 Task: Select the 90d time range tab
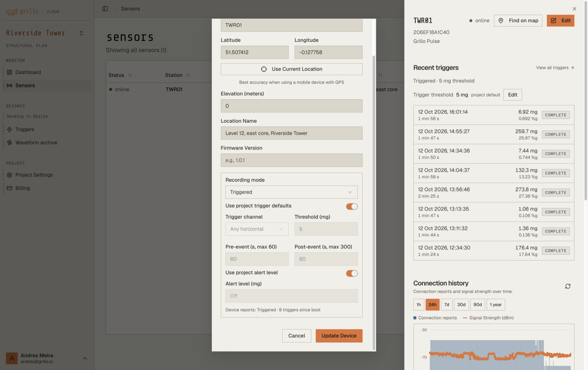point(477,305)
